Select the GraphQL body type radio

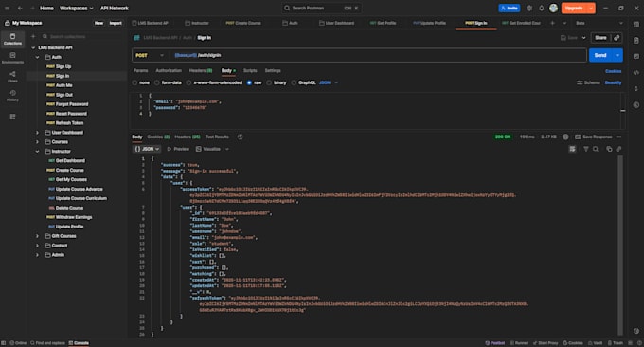pos(294,82)
